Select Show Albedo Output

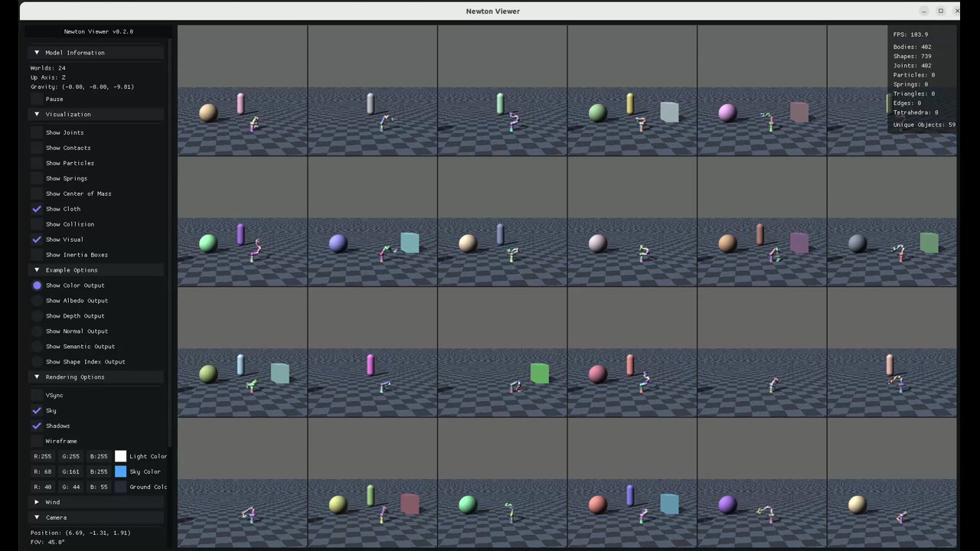(x=37, y=301)
